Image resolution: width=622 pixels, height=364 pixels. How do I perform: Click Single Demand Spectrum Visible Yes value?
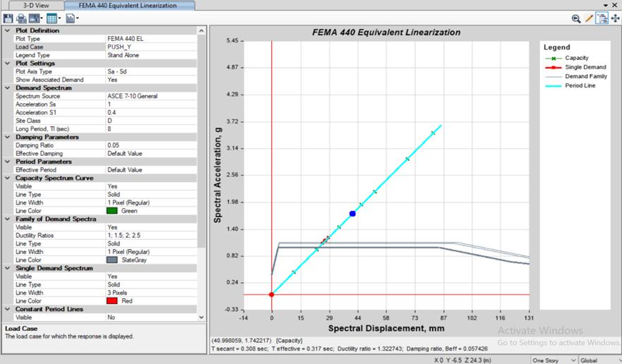pos(151,277)
